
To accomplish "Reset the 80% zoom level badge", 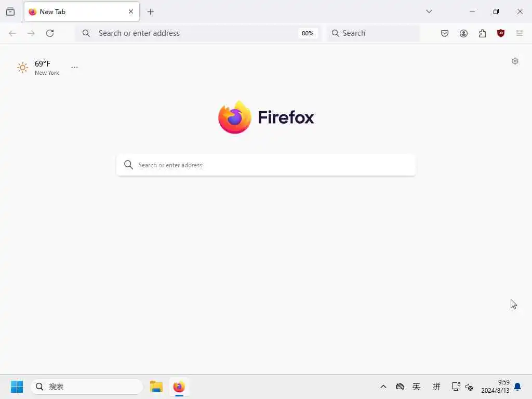I will (308, 33).
